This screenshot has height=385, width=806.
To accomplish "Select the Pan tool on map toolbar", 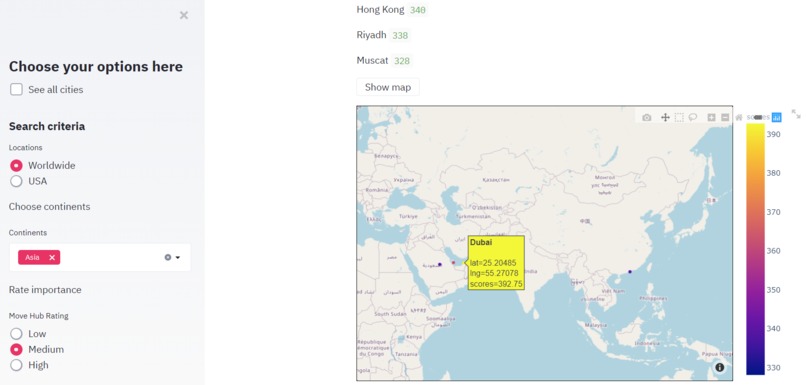I will pos(665,118).
